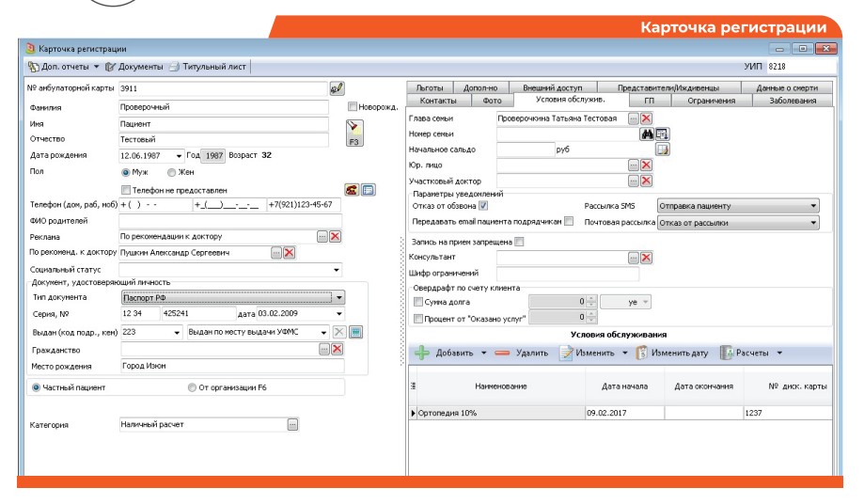Open the Консультант ellipsis selector
The image size is (864, 504).
[634, 258]
